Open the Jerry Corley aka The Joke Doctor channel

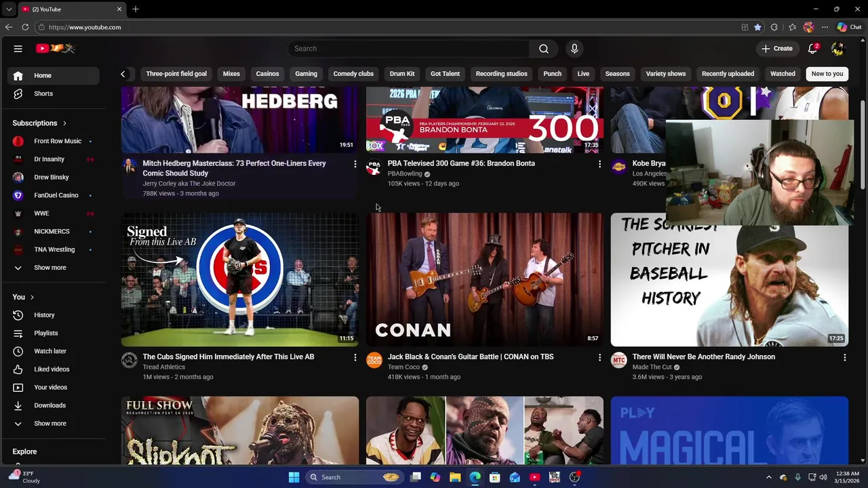coord(189,183)
